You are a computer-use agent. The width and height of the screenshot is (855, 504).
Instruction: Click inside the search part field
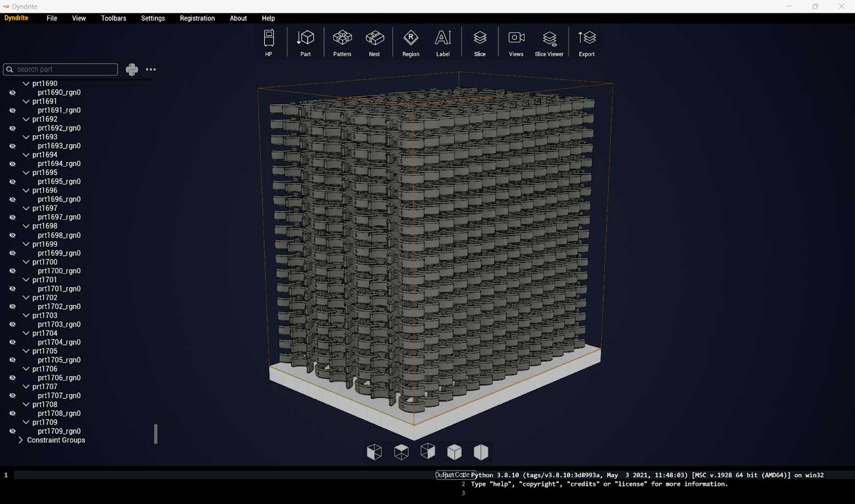[x=61, y=69]
